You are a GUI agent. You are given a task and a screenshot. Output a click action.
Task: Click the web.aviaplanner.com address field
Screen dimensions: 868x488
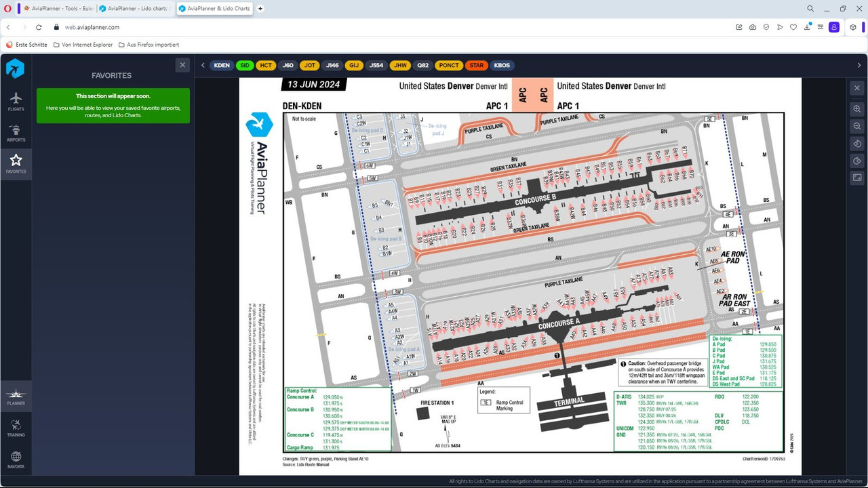point(92,27)
